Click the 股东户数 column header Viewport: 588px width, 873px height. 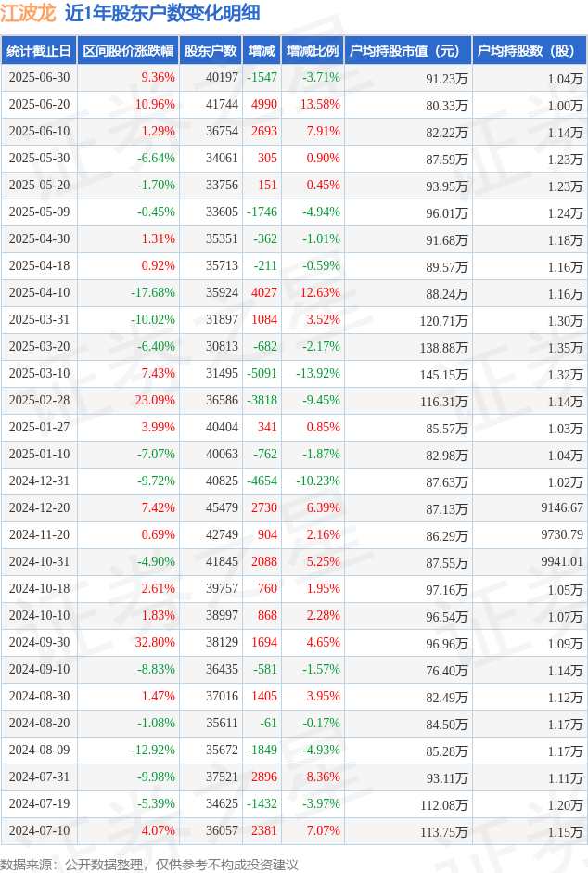click(211, 51)
